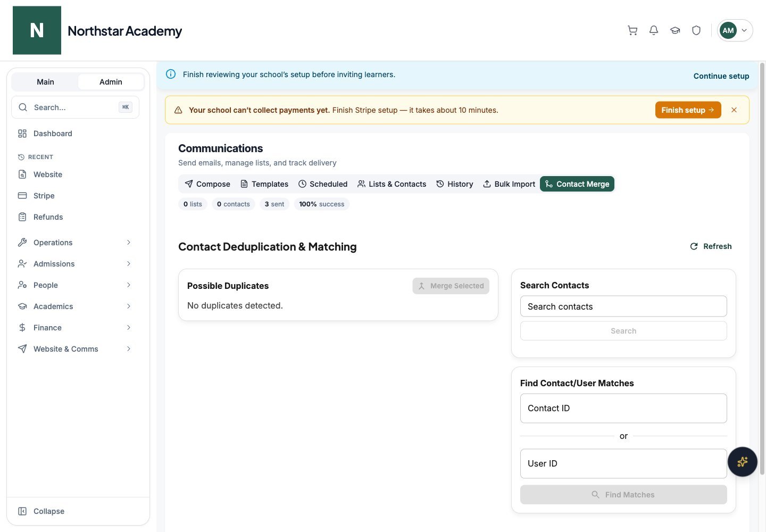766x532 pixels.
Task: Click the Merge Selected button
Action: [x=451, y=286]
